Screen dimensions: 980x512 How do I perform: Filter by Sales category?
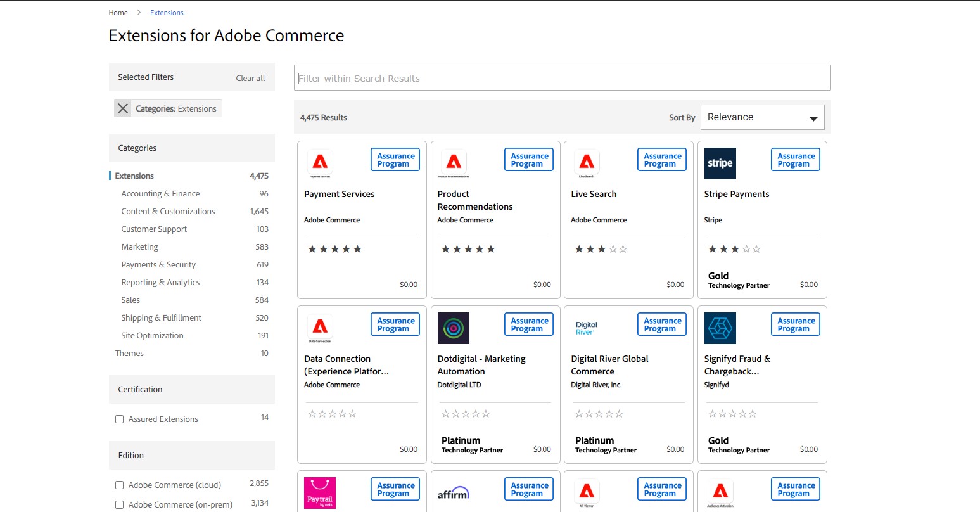pos(130,300)
